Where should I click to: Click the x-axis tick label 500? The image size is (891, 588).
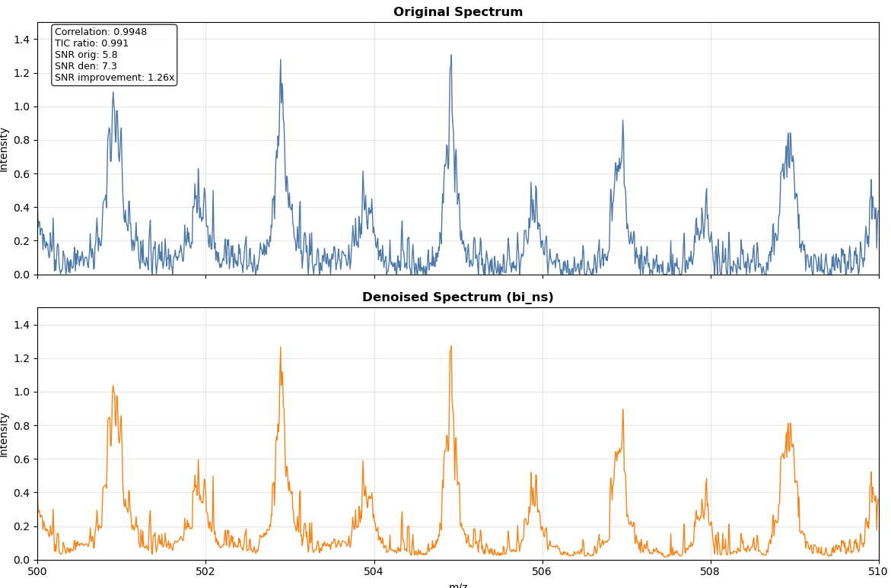(x=37, y=571)
